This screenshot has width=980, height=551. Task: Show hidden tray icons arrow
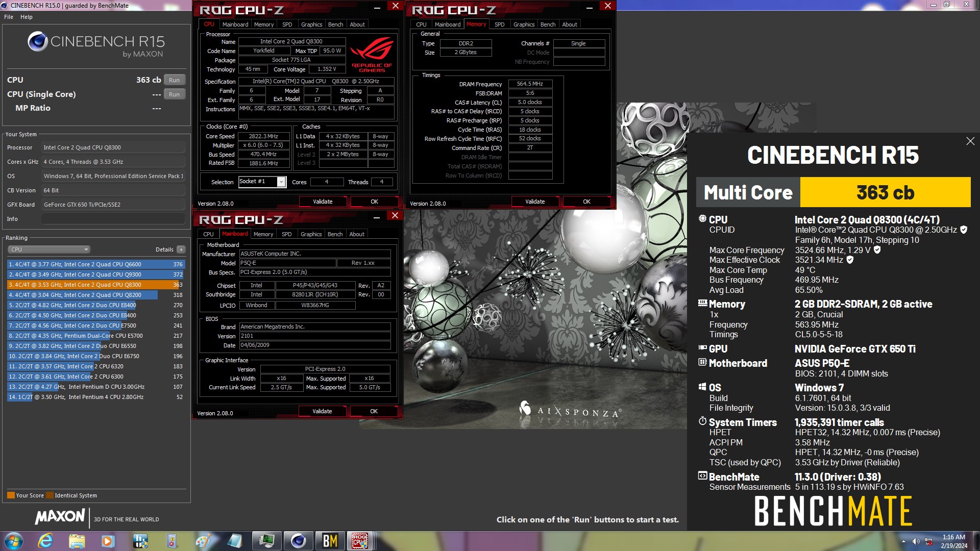[x=903, y=541]
